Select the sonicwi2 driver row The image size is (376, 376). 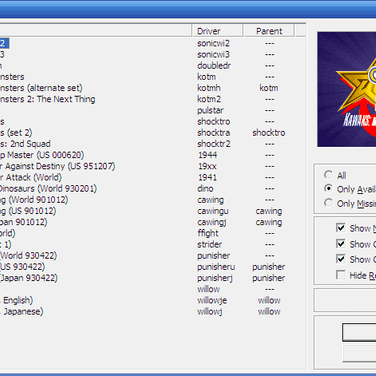213,43
